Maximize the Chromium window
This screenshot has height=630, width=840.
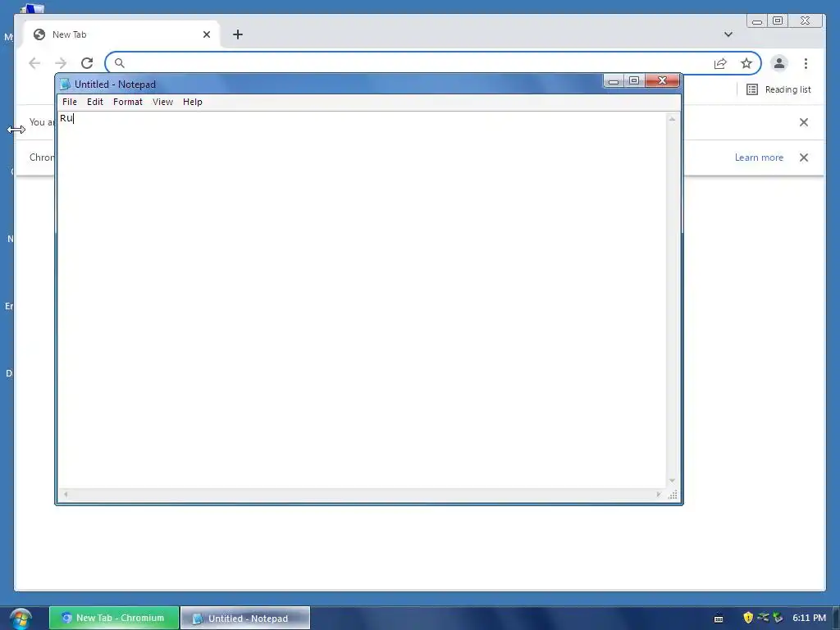[778, 21]
